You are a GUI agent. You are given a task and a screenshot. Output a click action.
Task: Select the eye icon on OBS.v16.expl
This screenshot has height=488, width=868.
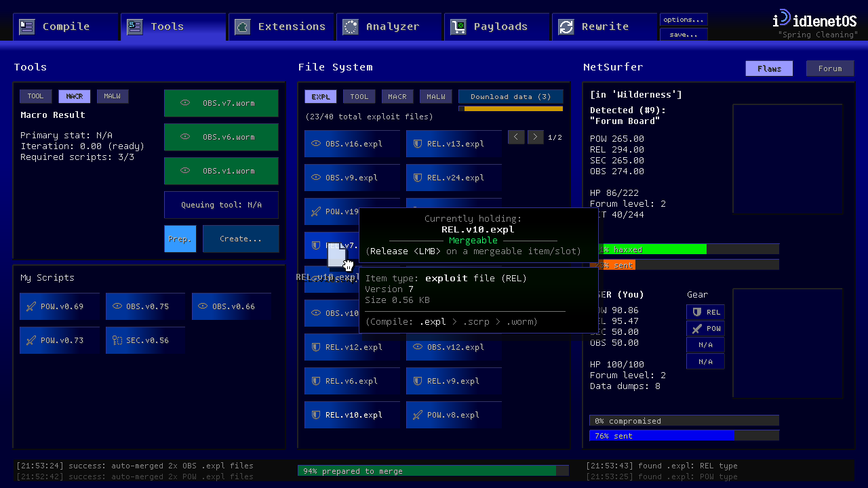[x=315, y=144]
